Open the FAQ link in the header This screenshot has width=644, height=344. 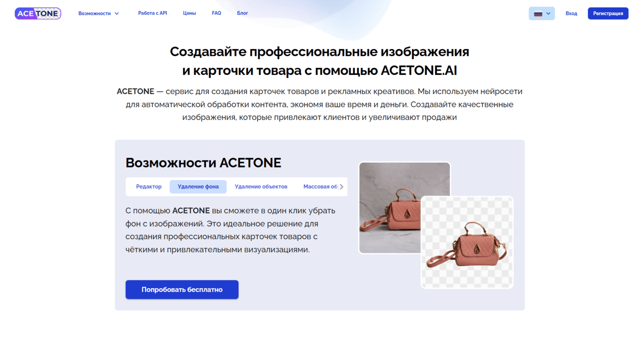pos(216,13)
